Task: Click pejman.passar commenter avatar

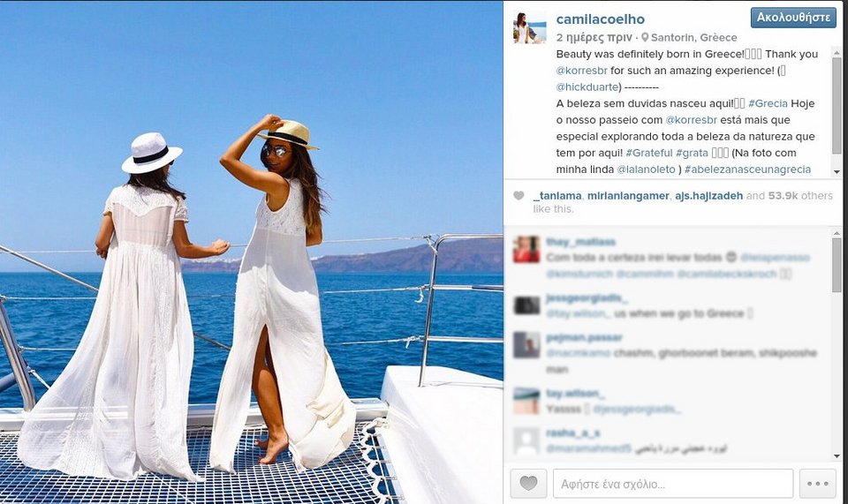Action: tap(526, 345)
